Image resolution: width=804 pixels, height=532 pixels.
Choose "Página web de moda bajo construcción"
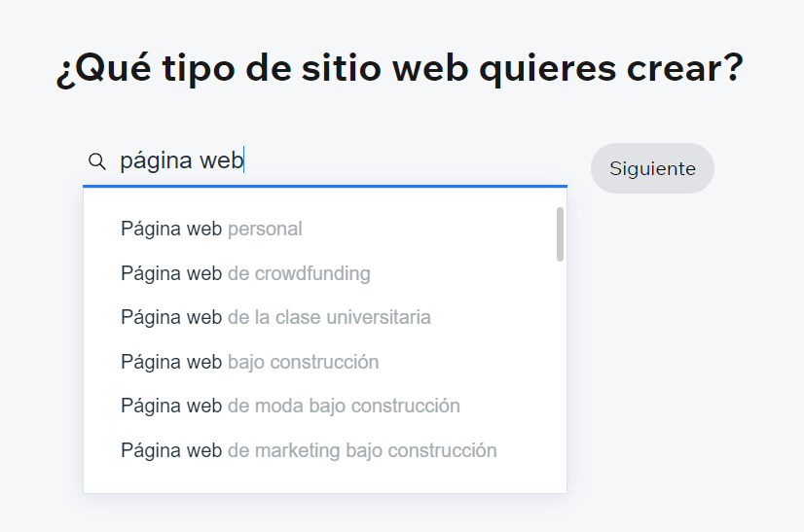290,406
